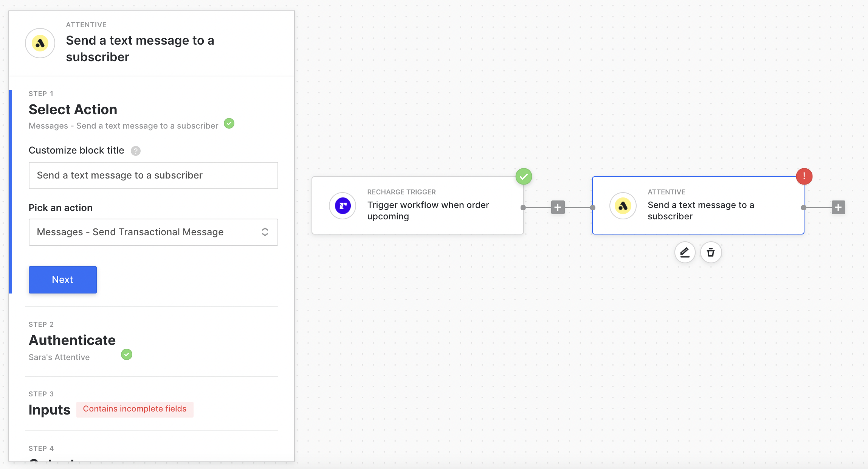Click green check beside Sara's Attentive

coord(127,354)
